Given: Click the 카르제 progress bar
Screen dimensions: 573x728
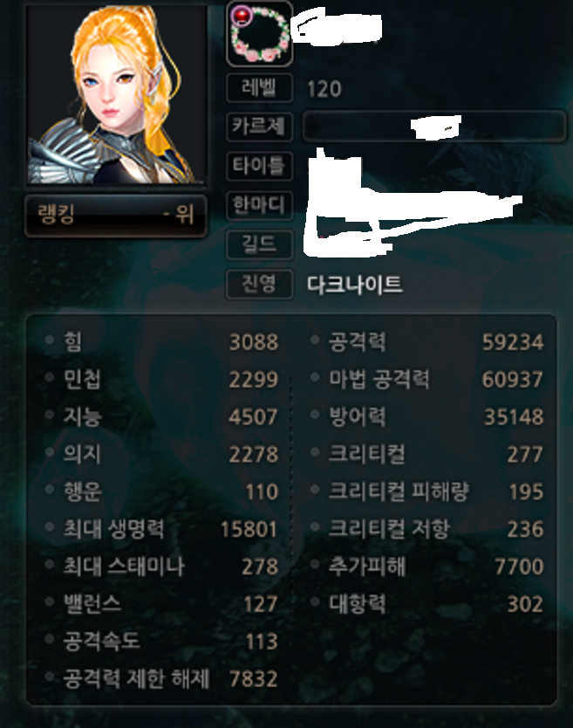Looking at the screenshot, I should [x=434, y=127].
